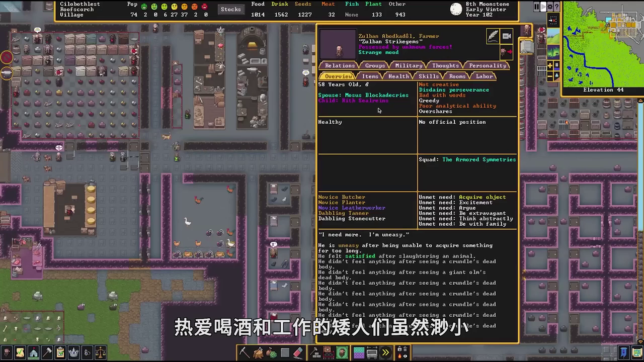
Task: Open settings gear icon
Action: click(x=550, y=7)
